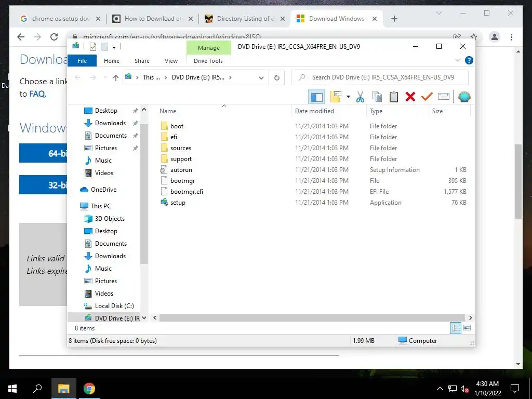
Task: Refresh the Explorer folder view
Action: (277, 78)
